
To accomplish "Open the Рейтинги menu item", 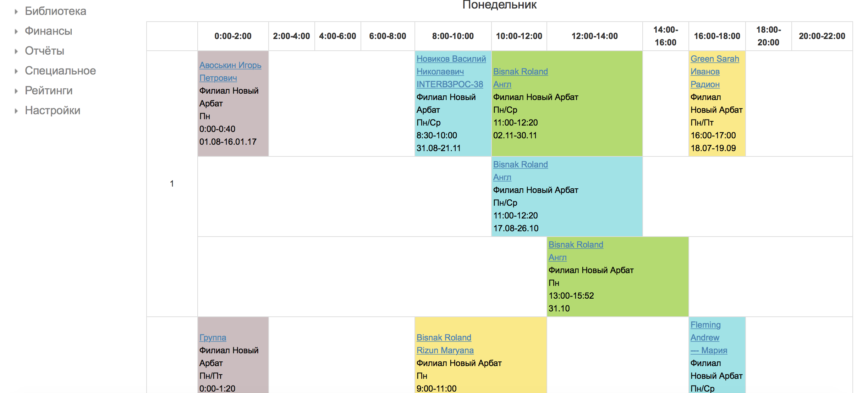I will tap(49, 90).
